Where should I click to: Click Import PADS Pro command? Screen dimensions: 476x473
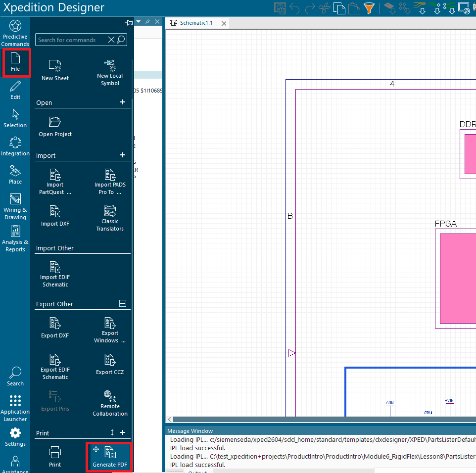pyautogui.click(x=110, y=182)
